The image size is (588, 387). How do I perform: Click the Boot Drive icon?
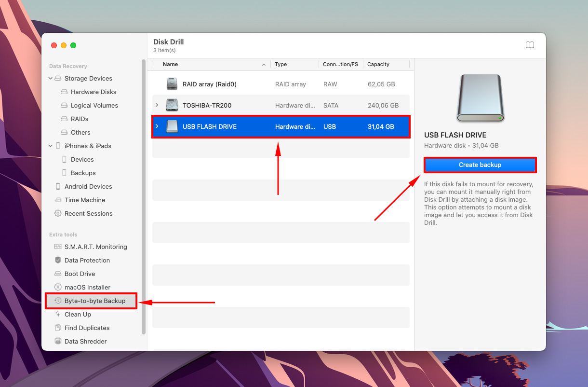pyautogui.click(x=58, y=274)
